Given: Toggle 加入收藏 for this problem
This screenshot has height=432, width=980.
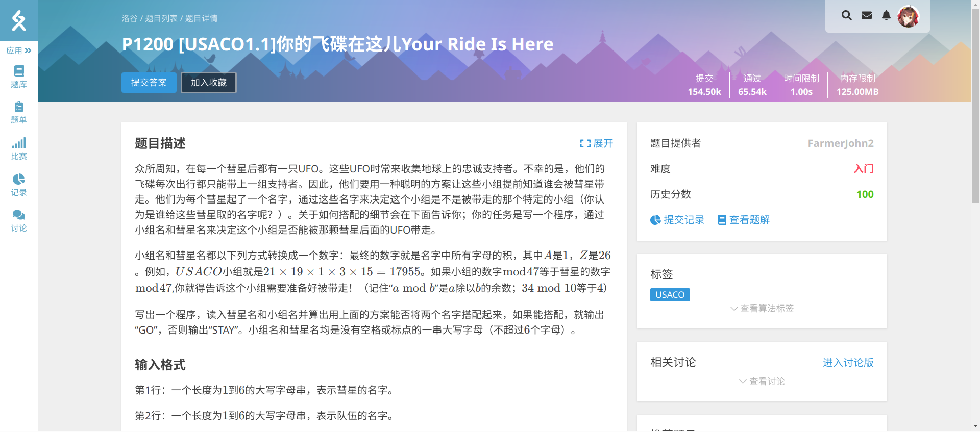Looking at the screenshot, I should (209, 83).
